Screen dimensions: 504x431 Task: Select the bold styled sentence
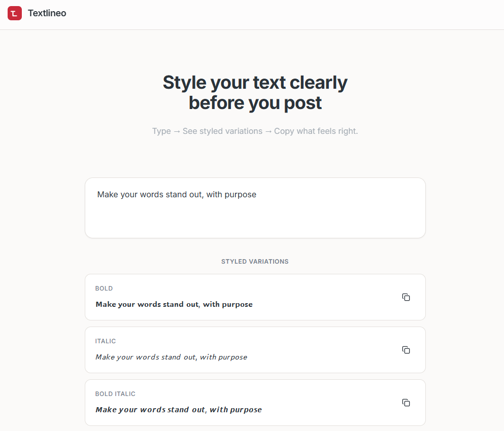[x=174, y=304]
